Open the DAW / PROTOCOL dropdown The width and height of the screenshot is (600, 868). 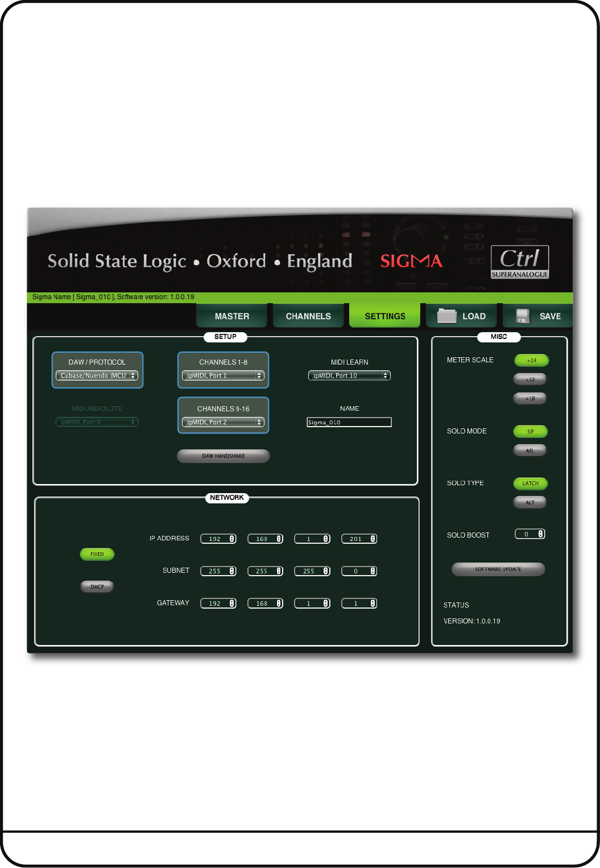(x=97, y=375)
